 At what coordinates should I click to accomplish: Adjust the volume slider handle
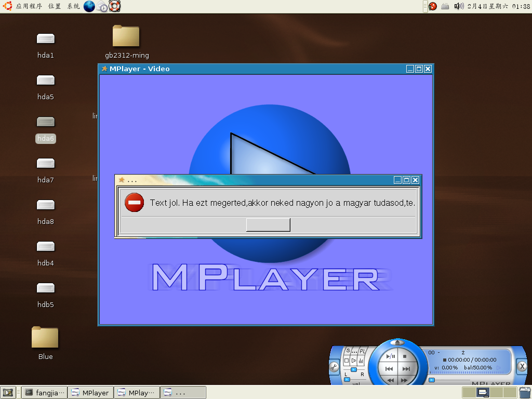point(347,380)
